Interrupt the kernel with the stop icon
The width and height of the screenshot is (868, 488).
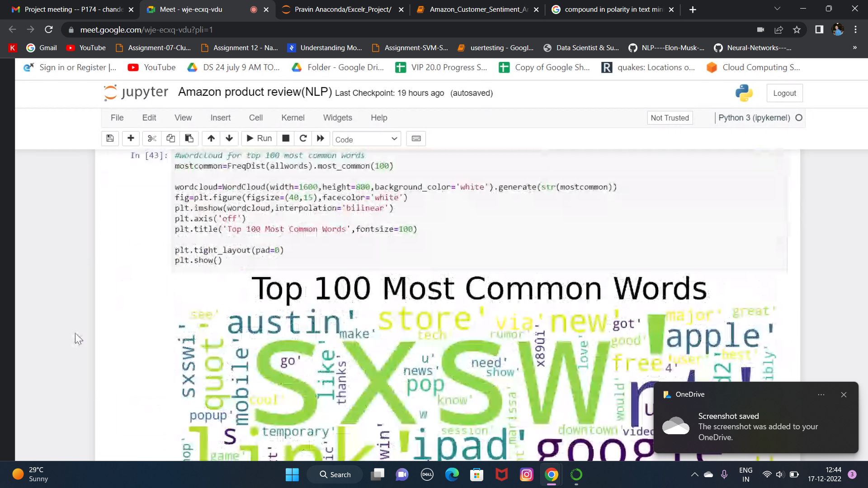click(x=286, y=138)
